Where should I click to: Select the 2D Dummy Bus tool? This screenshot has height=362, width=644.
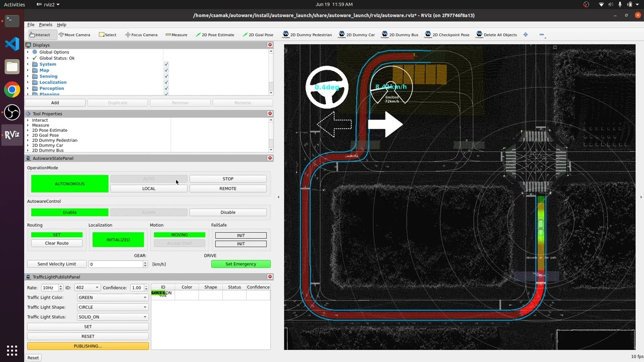pos(399,35)
